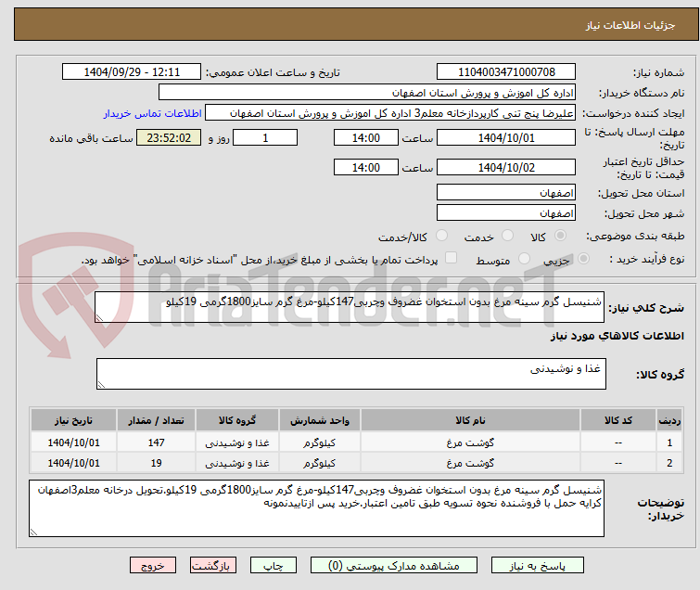Click the resize handle of شرح کلی نیاز box
Screen dimensions: 700x590
99,318
